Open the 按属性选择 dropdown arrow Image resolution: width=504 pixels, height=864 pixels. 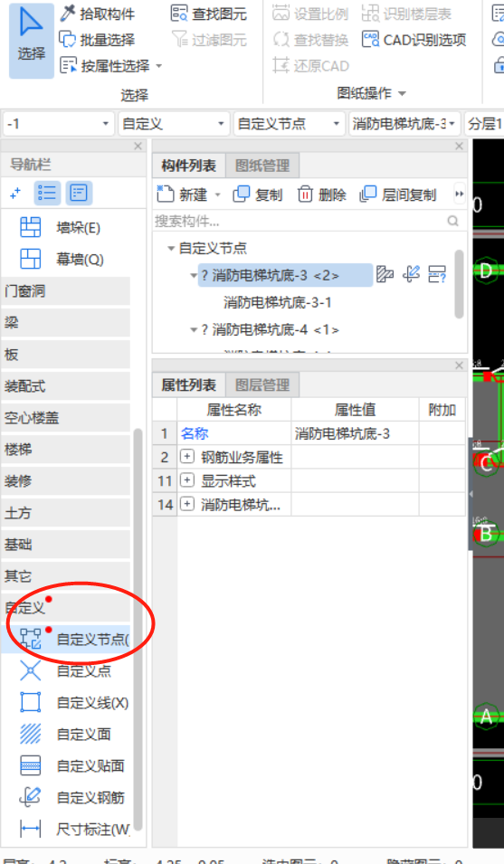159,66
